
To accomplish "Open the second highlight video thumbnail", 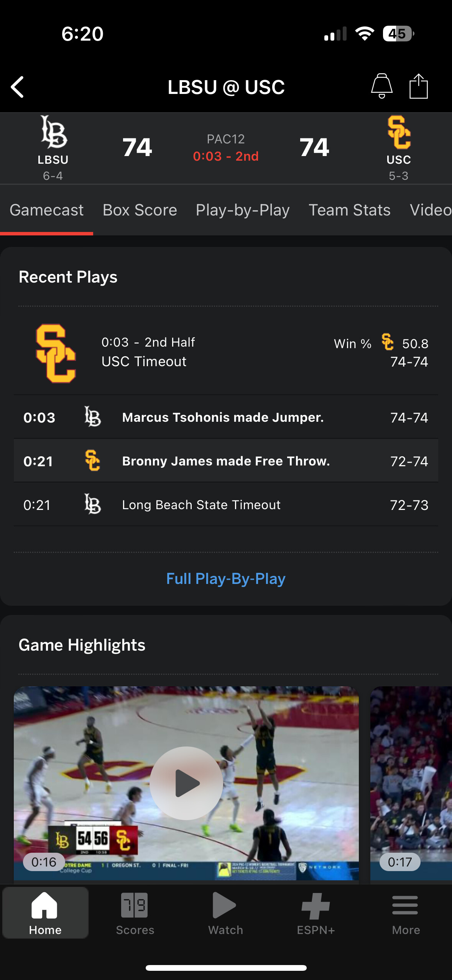I will 411,782.
